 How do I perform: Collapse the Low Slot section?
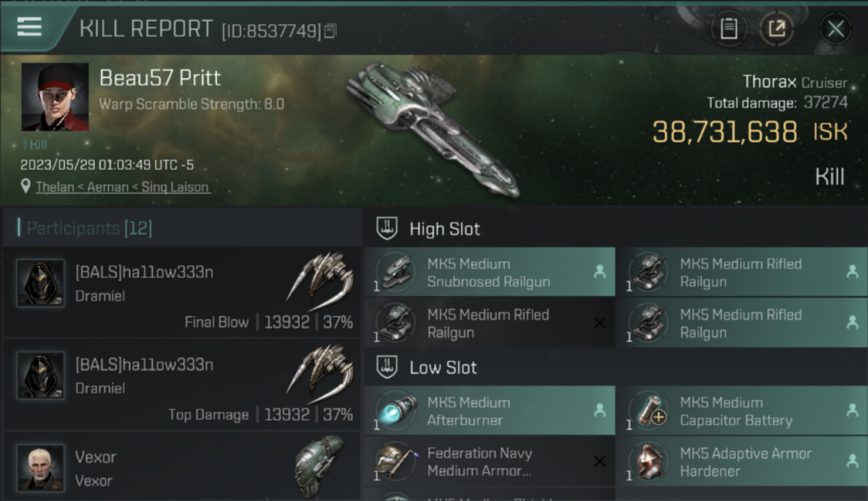pyautogui.click(x=387, y=367)
